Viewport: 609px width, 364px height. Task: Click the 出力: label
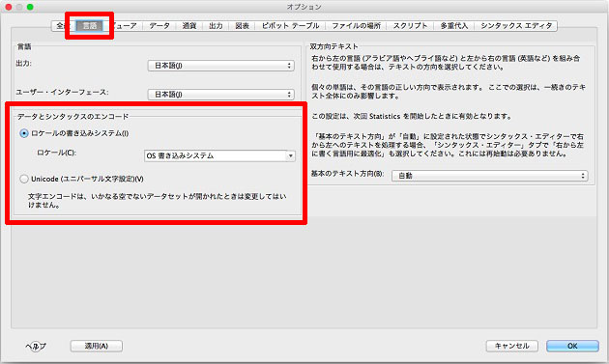(24, 64)
